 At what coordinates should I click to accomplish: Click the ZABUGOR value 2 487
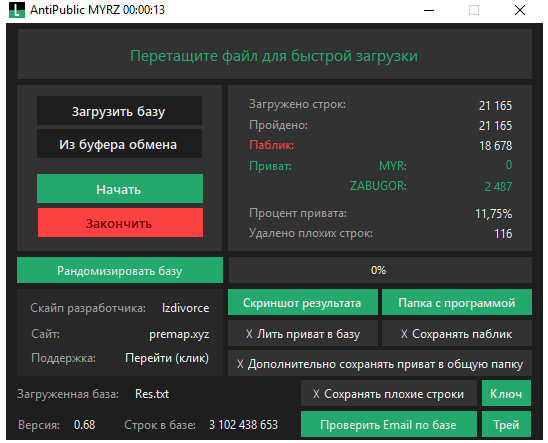(498, 187)
